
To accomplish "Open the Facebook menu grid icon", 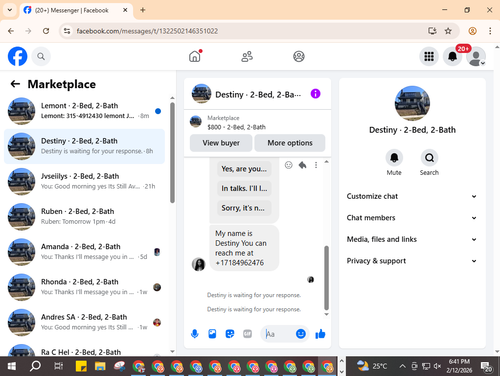I will coord(429,56).
